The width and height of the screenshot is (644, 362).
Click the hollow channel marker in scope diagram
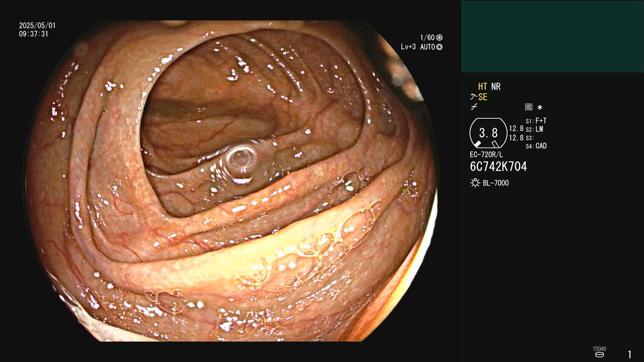click(495, 144)
